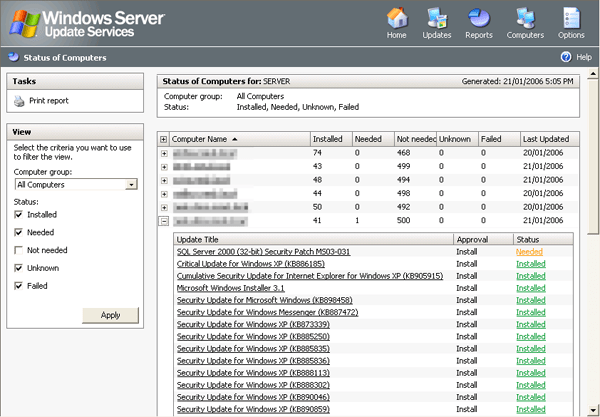Collapse the expanded computer row with 41 installed
Viewport: 600px width, 417px height.
point(164,221)
